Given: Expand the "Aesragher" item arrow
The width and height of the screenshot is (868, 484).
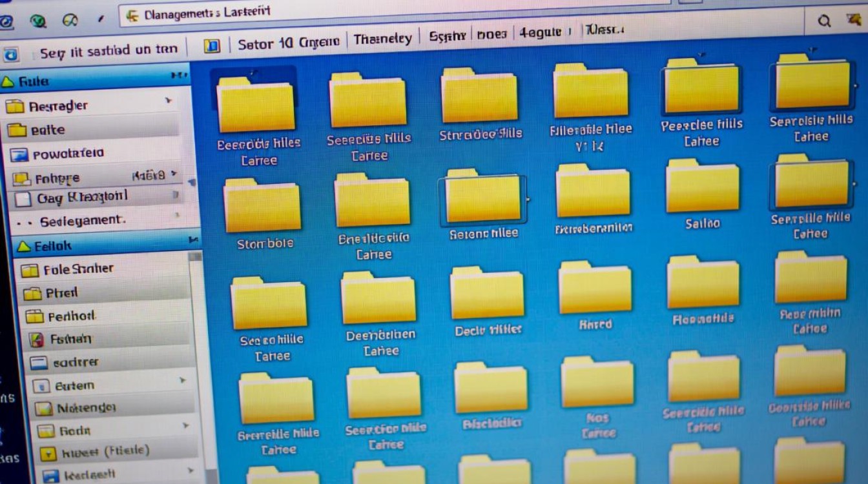Looking at the screenshot, I should click(169, 101).
